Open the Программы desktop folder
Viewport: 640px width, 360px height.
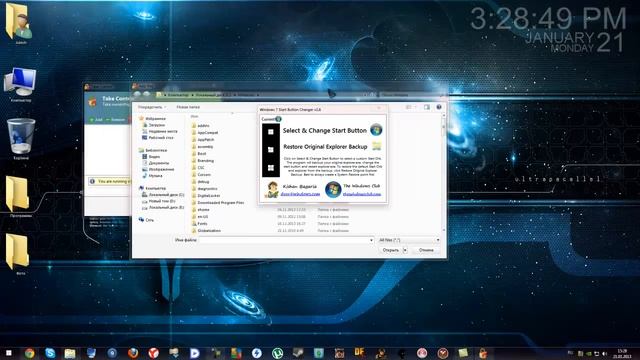(x=18, y=196)
